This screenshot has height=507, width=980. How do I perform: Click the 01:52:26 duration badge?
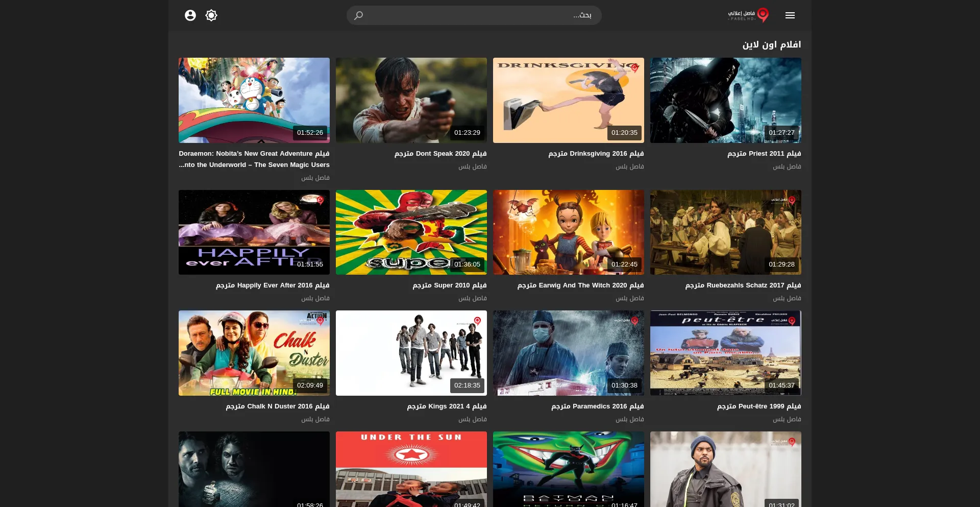pyautogui.click(x=310, y=133)
